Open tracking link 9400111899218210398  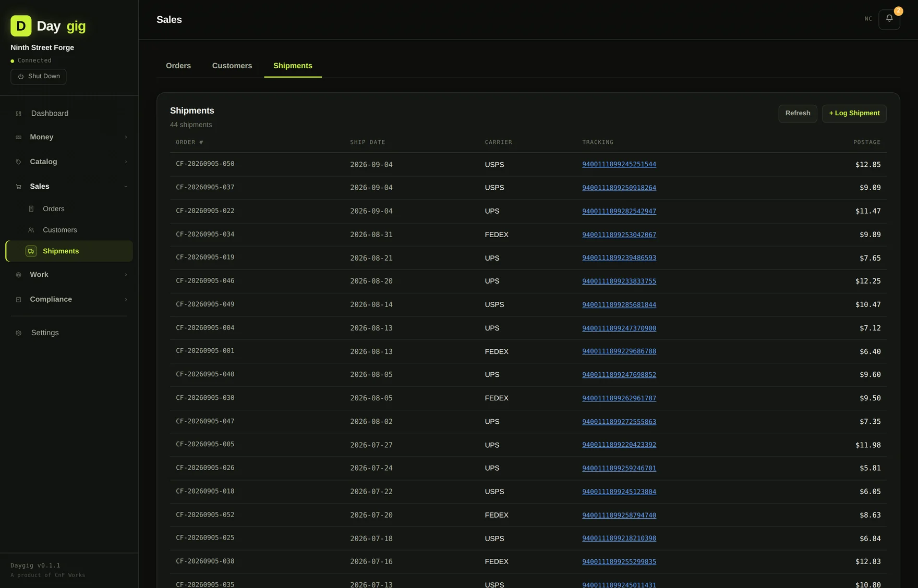pos(619,538)
